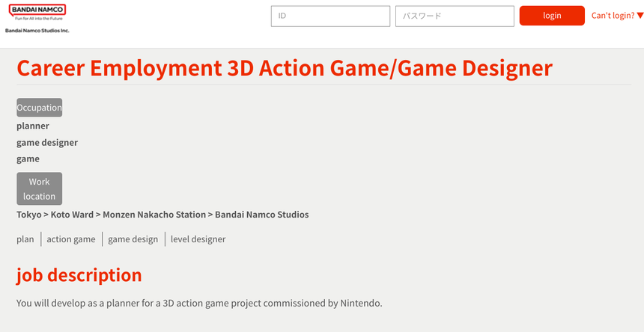The height and width of the screenshot is (332, 644).
Task: Focus the ID input field
Action: pos(330,16)
